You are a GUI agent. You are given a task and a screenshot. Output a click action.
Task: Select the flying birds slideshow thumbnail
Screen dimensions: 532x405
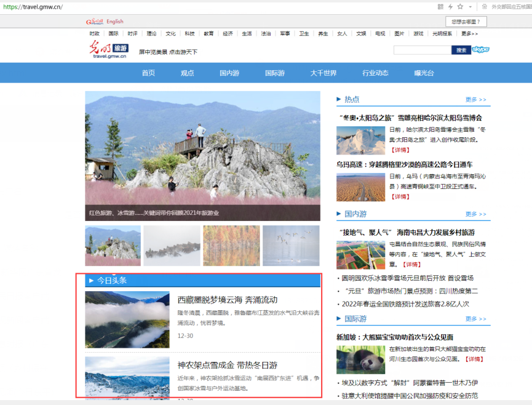pyautogui.click(x=291, y=246)
